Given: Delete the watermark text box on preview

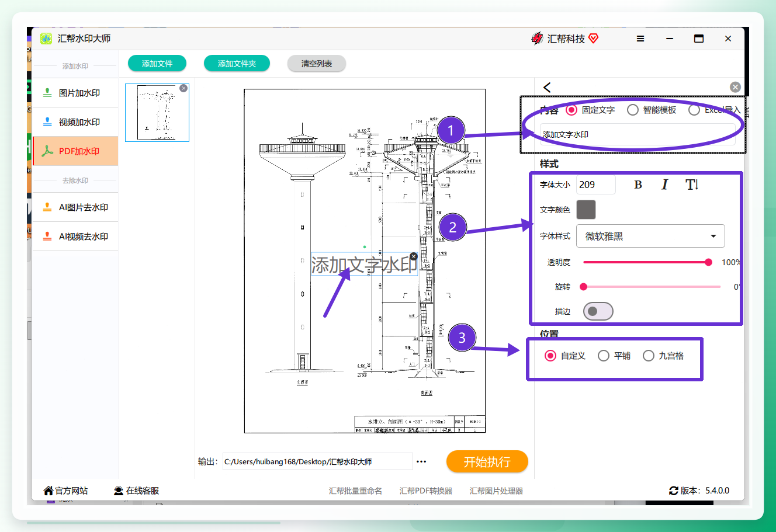Looking at the screenshot, I should (x=414, y=256).
